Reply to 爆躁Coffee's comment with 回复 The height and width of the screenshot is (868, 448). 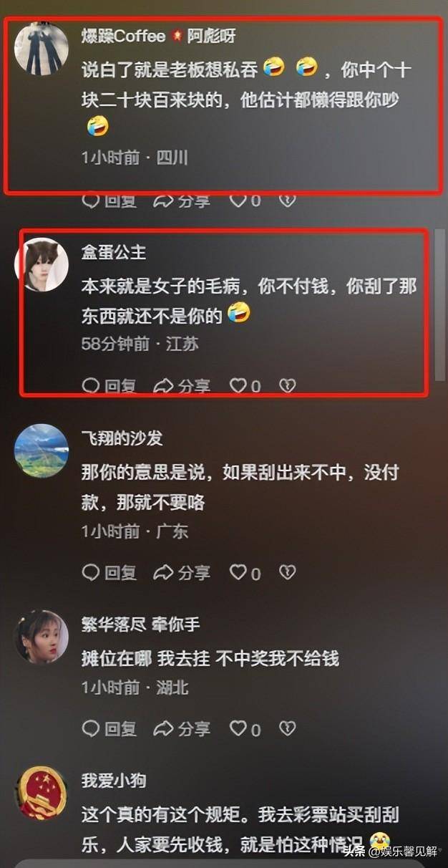click(x=109, y=201)
